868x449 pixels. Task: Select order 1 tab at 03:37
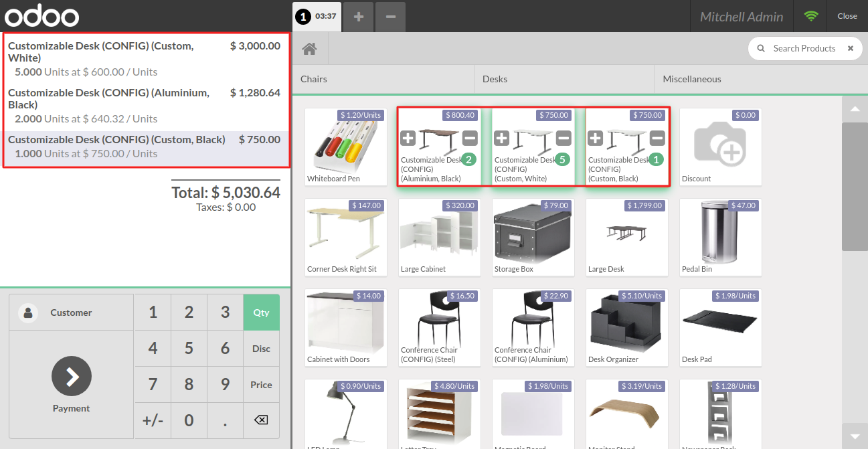click(x=317, y=16)
